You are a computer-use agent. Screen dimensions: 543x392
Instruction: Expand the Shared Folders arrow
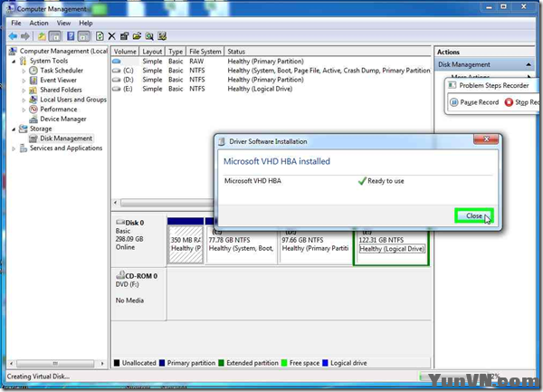click(x=24, y=91)
